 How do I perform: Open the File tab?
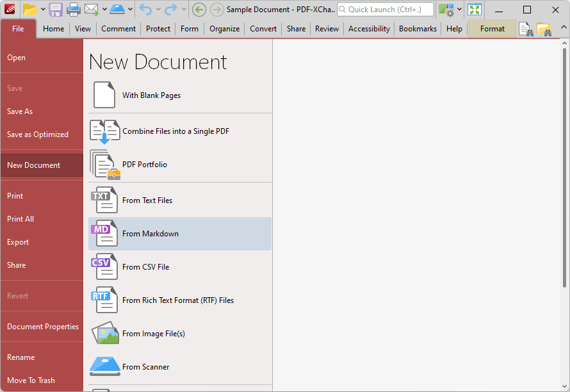18,29
